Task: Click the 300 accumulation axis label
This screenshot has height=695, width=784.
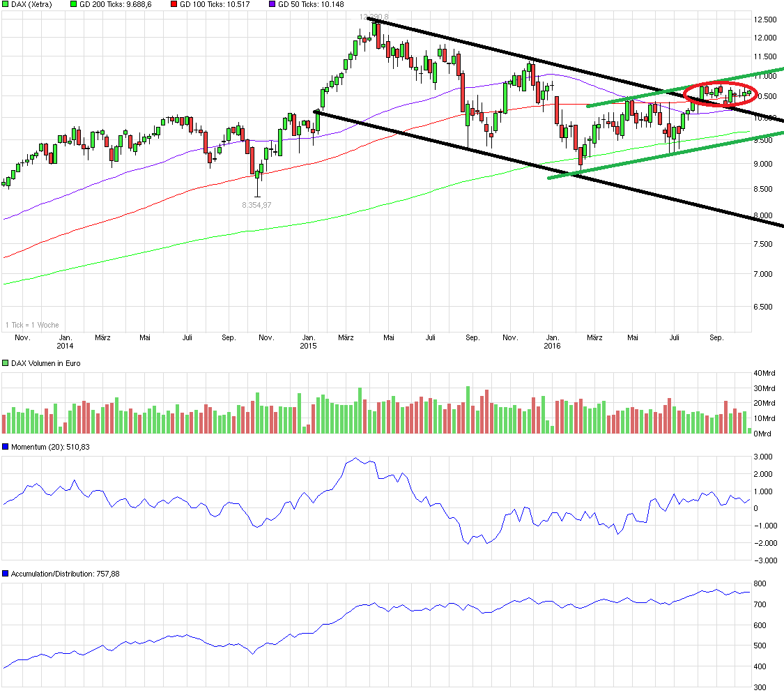Action: [x=760, y=687]
